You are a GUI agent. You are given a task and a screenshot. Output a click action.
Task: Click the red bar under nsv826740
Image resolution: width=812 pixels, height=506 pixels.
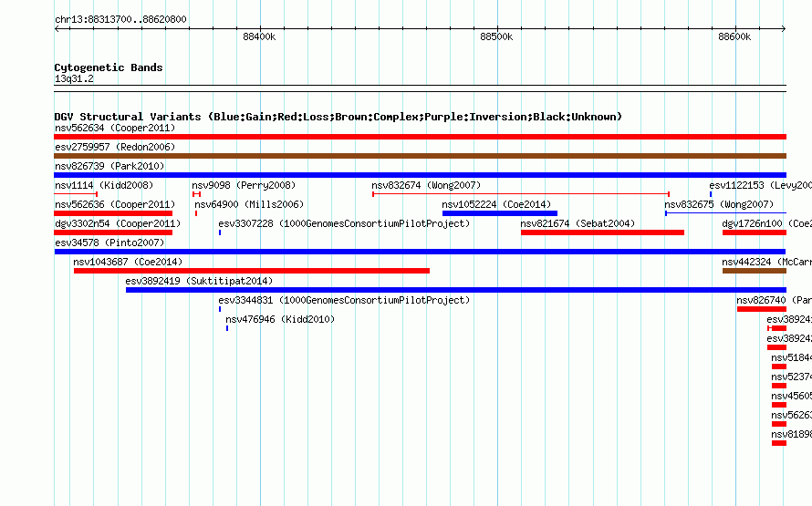tap(762, 309)
